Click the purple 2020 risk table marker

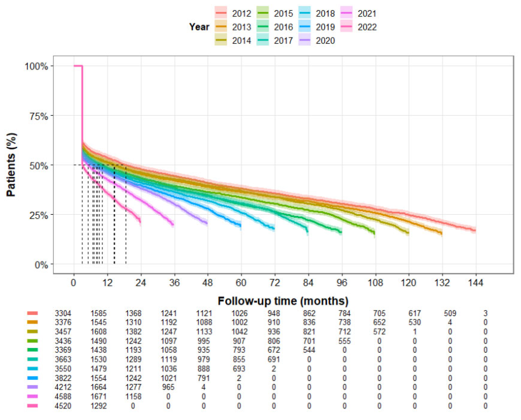click(x=32, y=387)
